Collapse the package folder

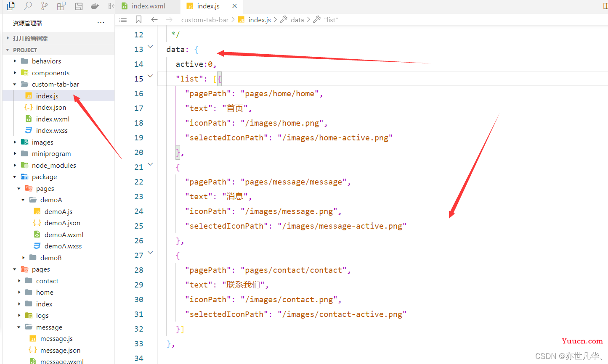(58, 177)
